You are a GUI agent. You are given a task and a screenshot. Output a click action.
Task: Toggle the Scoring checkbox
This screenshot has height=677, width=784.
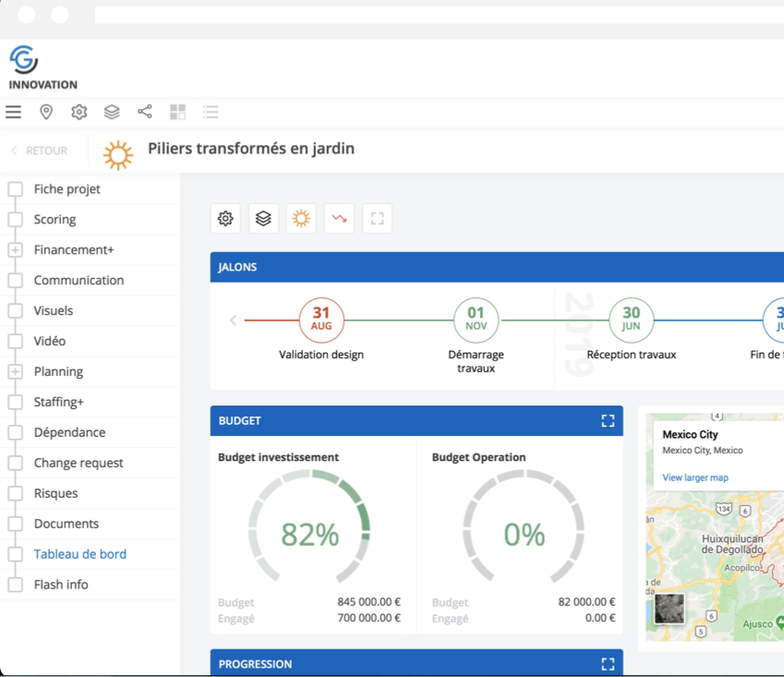(x=16, y=220)
